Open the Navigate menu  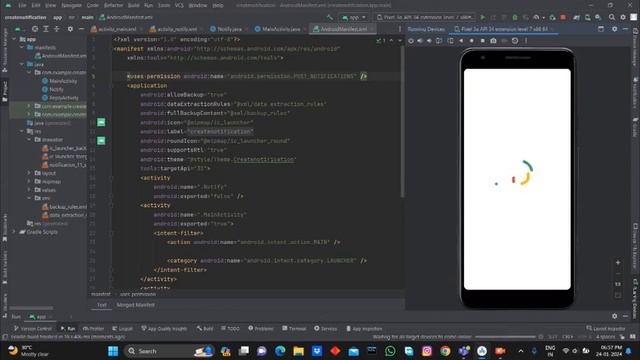pos(71,5)
